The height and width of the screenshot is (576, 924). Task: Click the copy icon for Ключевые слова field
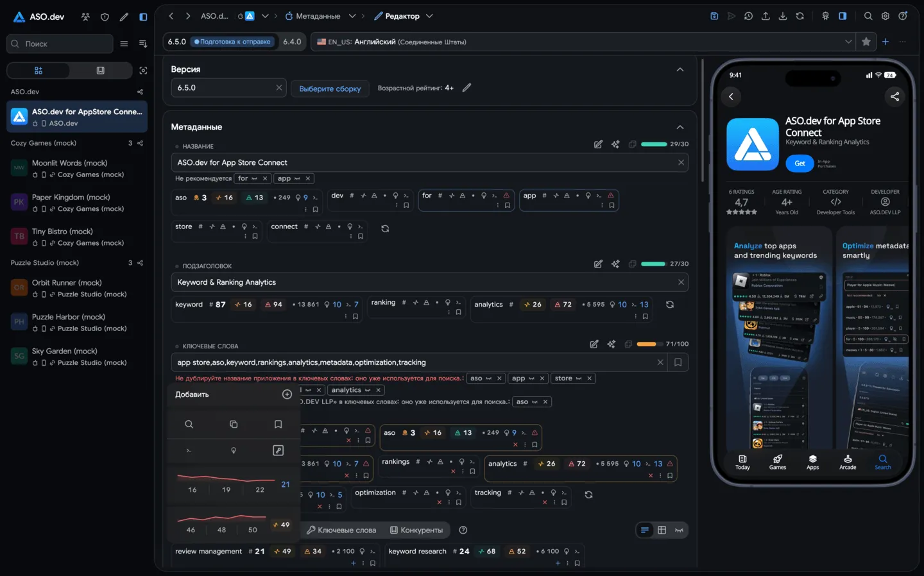point(628,344)
